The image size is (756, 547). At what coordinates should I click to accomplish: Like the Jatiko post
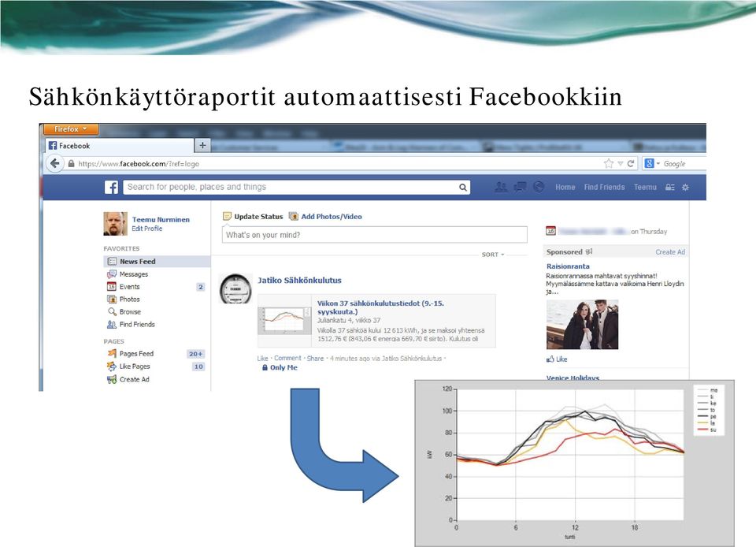point(262,359)
